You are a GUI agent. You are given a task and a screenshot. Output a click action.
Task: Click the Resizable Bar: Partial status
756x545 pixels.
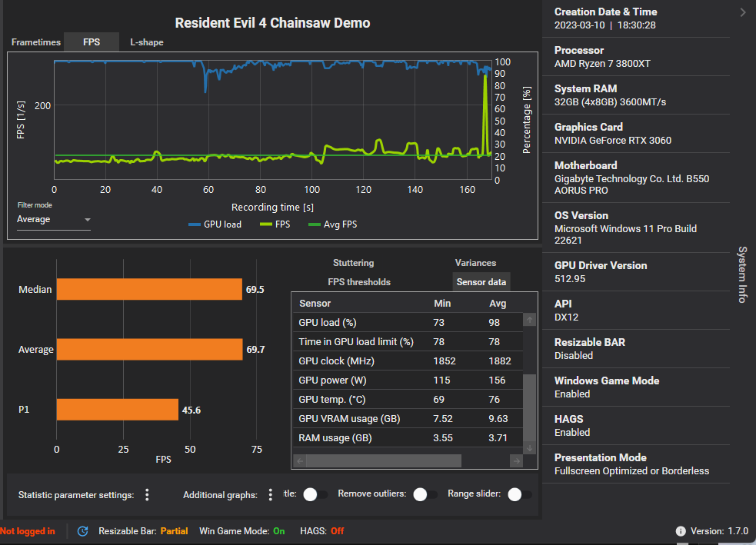[143, 531]
